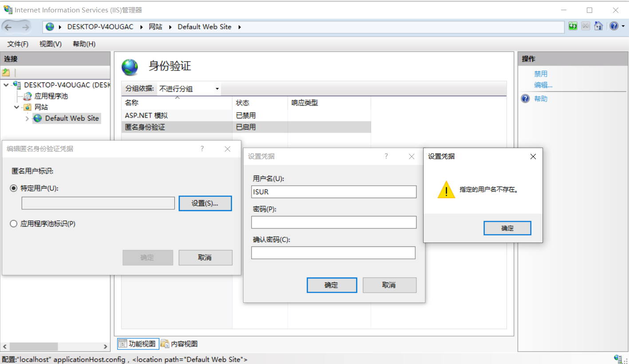The image size is (629, 364).
Task: Switch to 功能视图 tab
Action: [138, 344]
